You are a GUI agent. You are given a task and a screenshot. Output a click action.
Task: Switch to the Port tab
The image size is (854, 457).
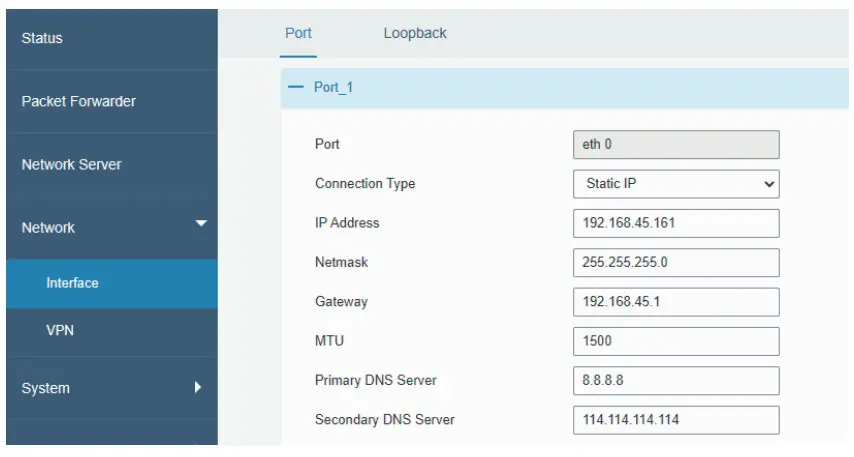point(298,33)
